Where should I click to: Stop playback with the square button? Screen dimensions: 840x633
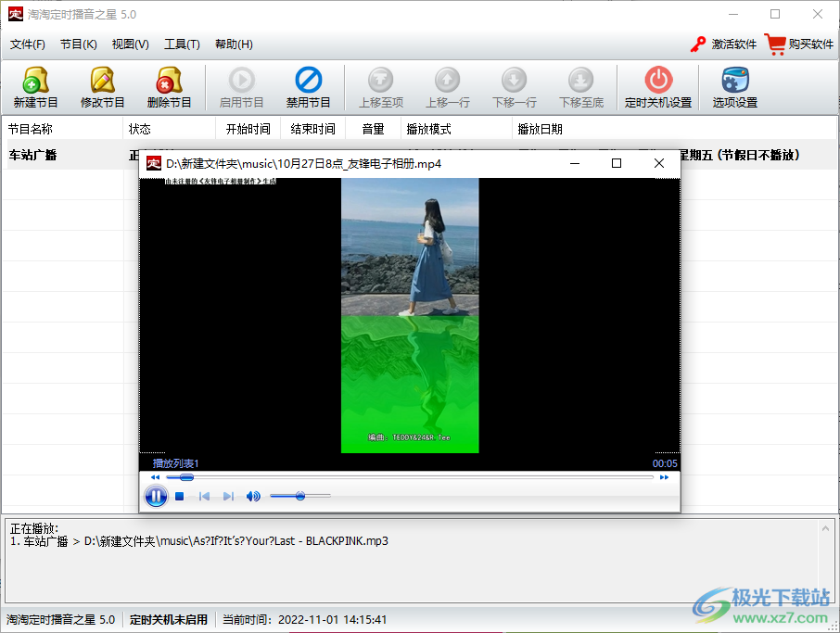click(180, 497)
